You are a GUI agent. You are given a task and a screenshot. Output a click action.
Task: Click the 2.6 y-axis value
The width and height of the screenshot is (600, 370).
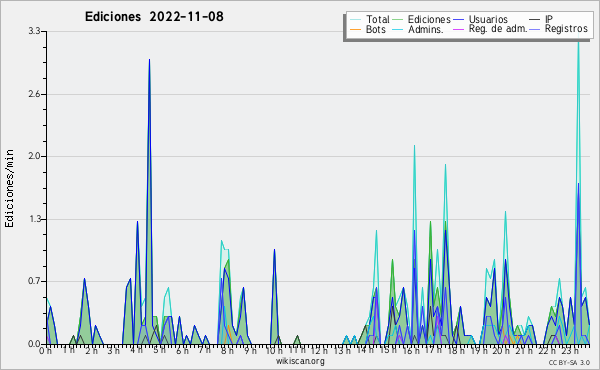point(34,94)
